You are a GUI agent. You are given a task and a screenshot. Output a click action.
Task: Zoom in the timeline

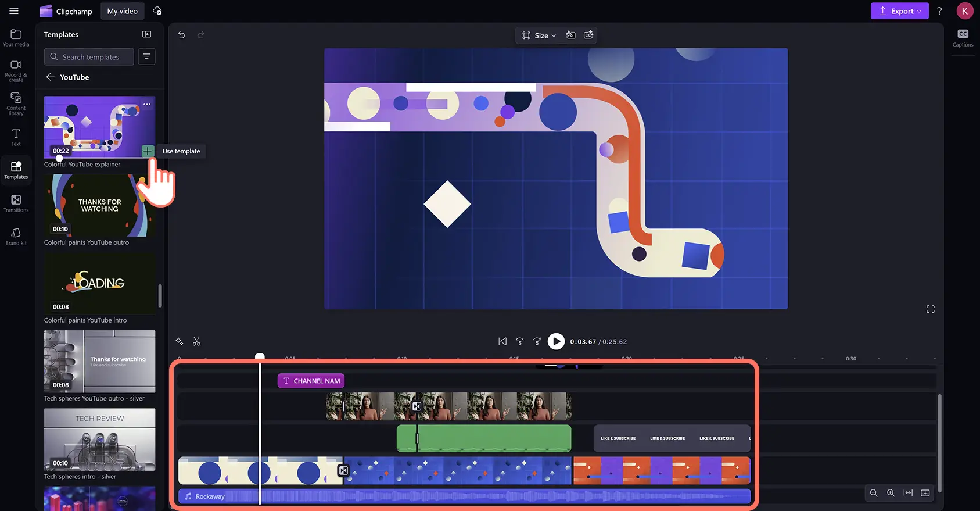pyautogui.click(x=891, y=493)
